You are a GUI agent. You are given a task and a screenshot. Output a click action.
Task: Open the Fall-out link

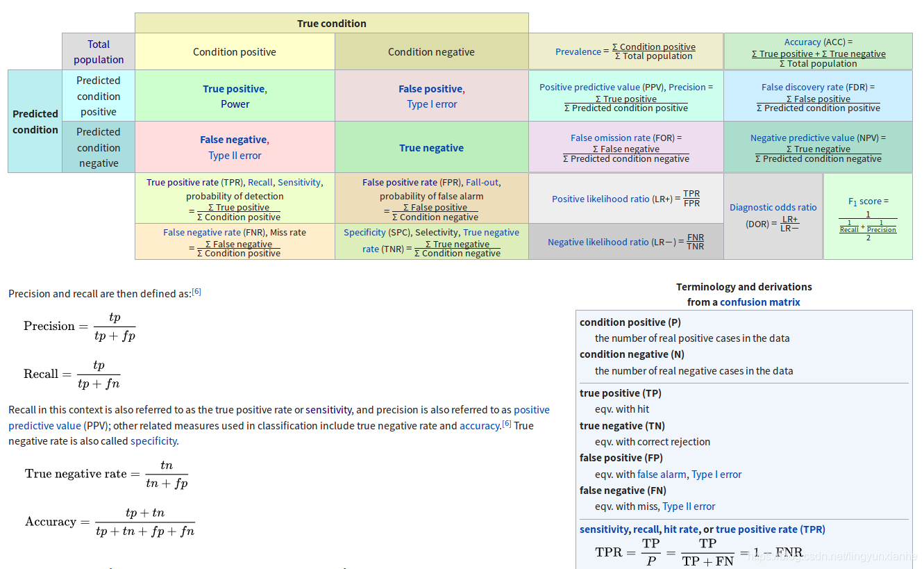click(x=482, y=183)
